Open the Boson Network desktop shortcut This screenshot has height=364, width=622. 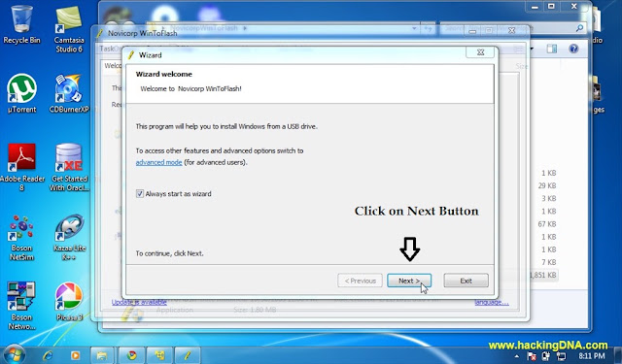[21, 306]
